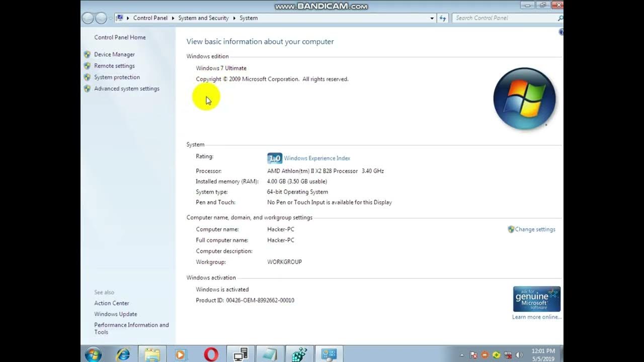
Task: Click 'View basic information about your computer' heading
Action: point(260,42)
